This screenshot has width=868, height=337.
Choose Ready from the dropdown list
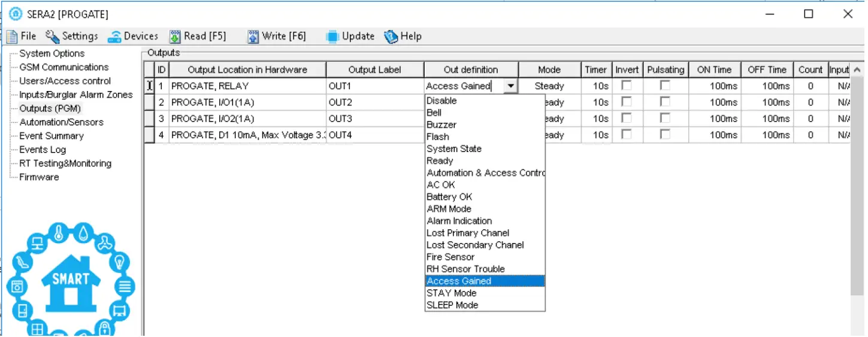(485, 160)
